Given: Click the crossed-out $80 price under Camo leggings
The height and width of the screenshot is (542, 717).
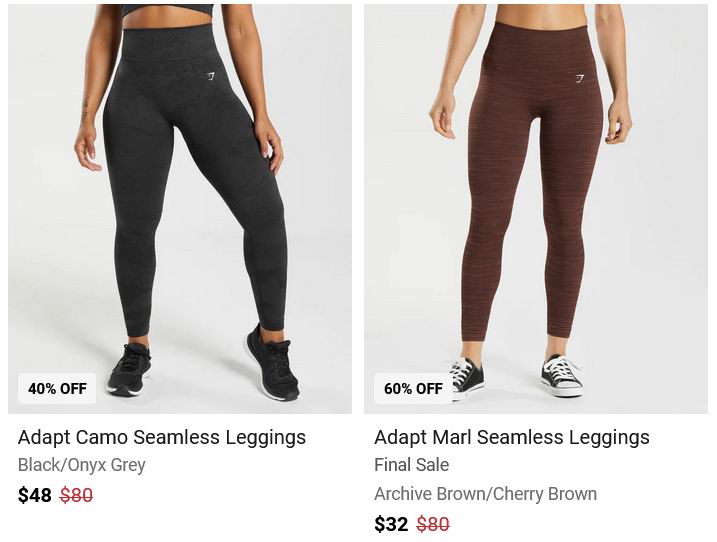Looking at the screenshot, I should (x=76, y=495).
